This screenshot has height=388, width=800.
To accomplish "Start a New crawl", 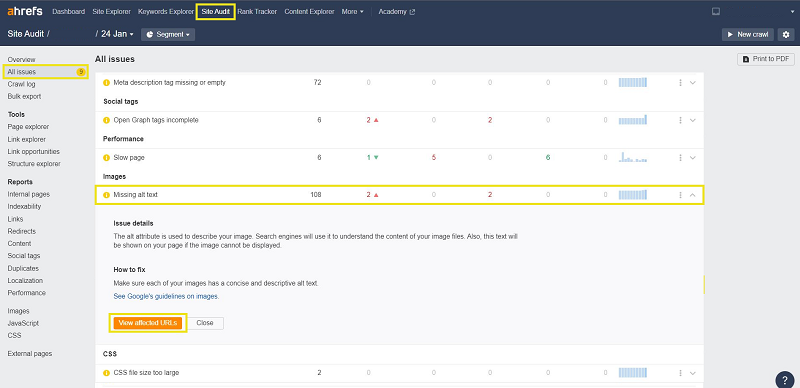I will (747, 34).
